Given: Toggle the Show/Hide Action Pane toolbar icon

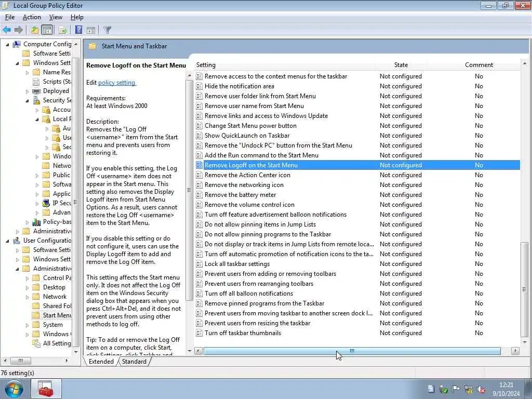Looking at the screenshot, I should [91, 30].
